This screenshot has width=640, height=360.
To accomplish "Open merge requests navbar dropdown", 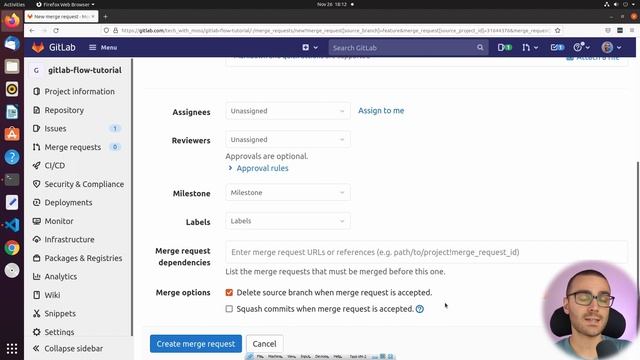I will pos(530,47).
